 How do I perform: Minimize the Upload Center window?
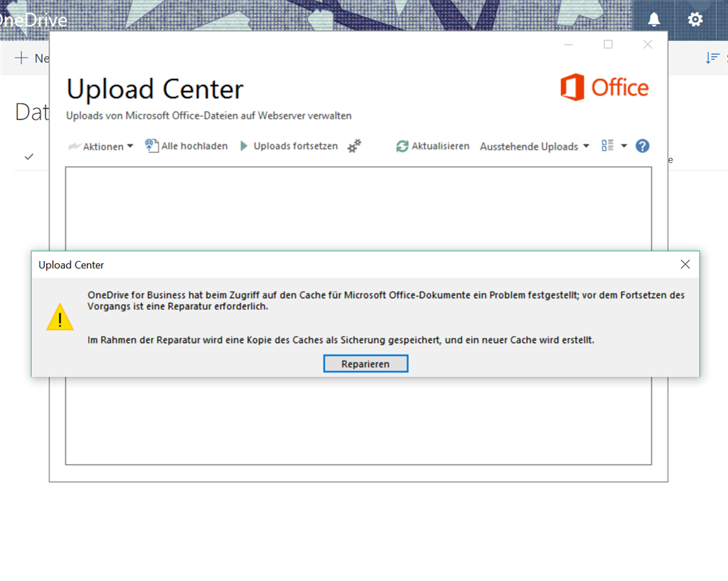[x=569, y=45]
